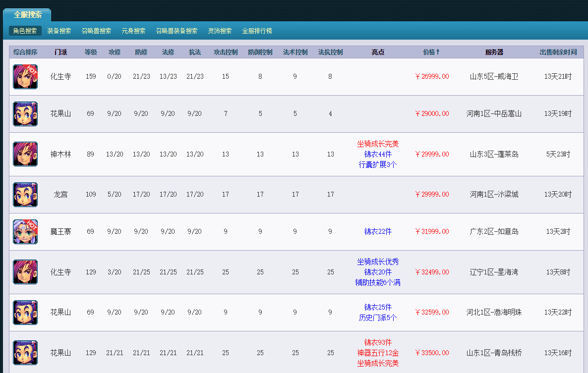Click the ￥26999.00 price
This screenshot has width=588, height=373.
[x=432, y=77]
